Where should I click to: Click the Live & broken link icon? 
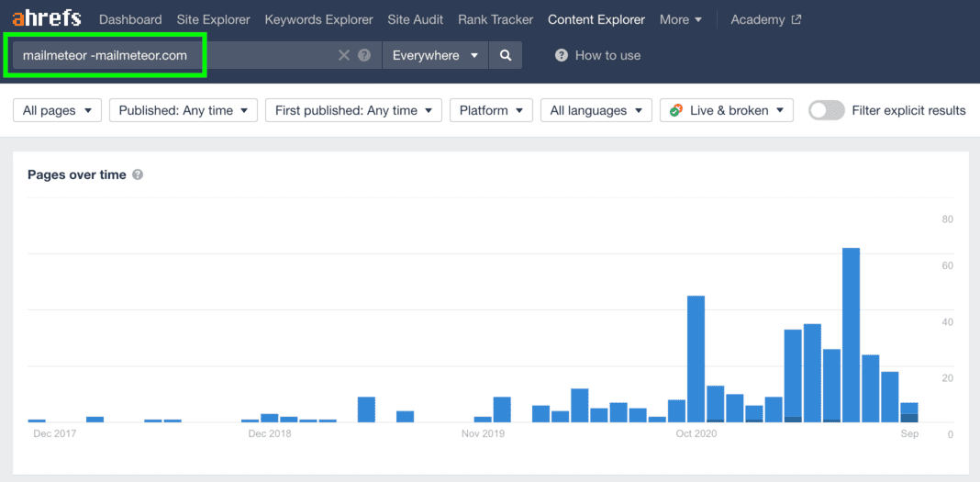[x=675, y=111]
